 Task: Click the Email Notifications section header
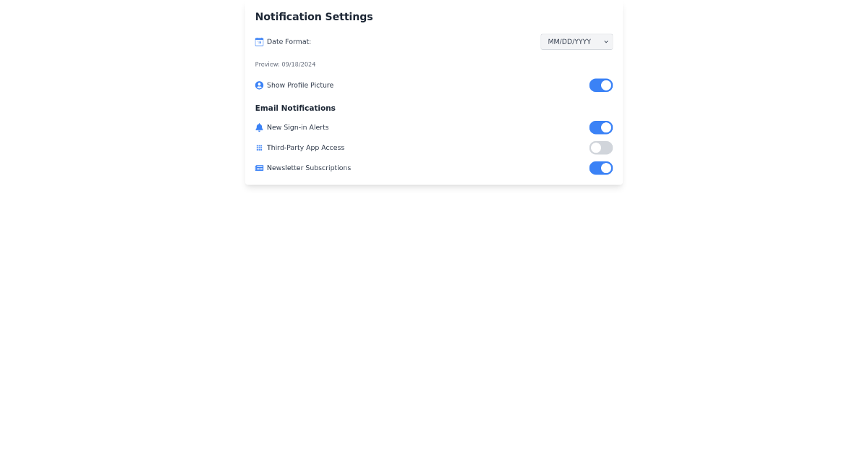pos(295,108)
